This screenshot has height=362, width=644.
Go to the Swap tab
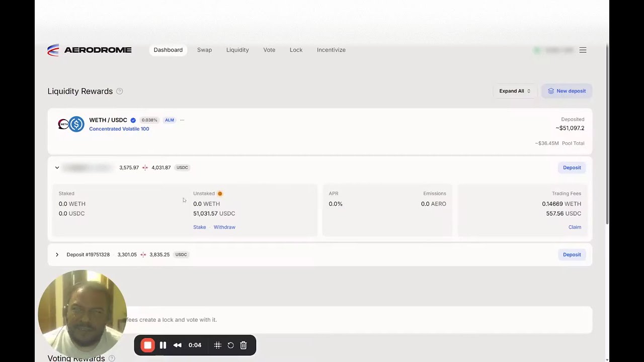pyautogui.click(x=204, y=50)
